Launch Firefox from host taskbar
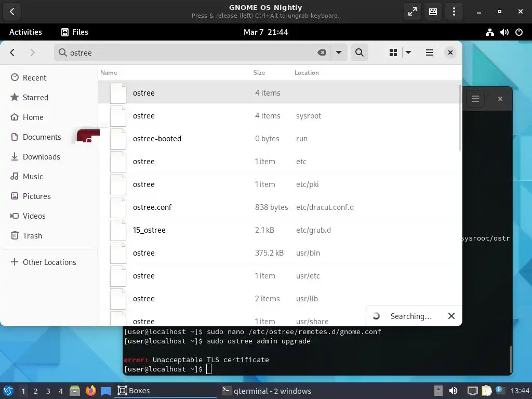532x399 pixels. pos(90,391)
